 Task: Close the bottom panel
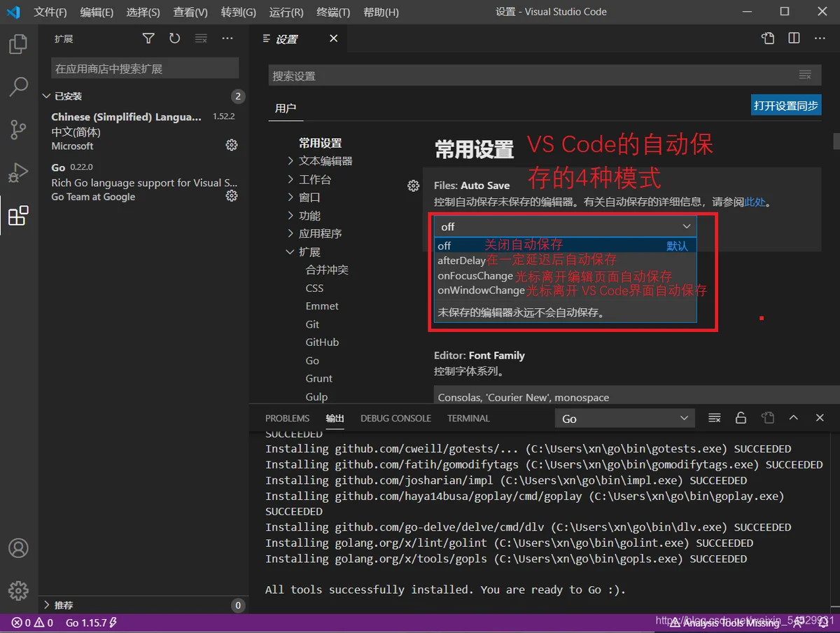point(820,418)
